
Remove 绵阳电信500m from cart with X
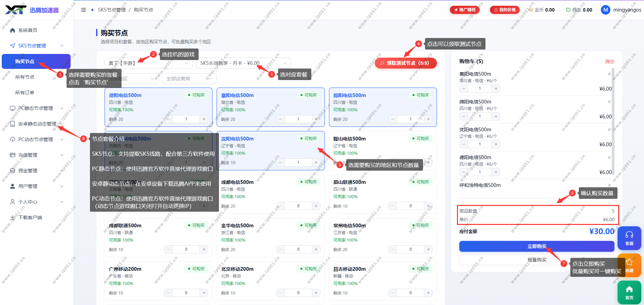(609, 102)
